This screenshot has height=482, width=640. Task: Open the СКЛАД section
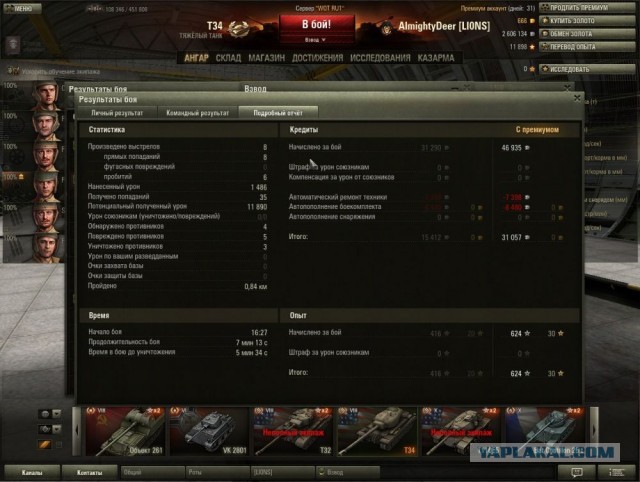point(228,58)
